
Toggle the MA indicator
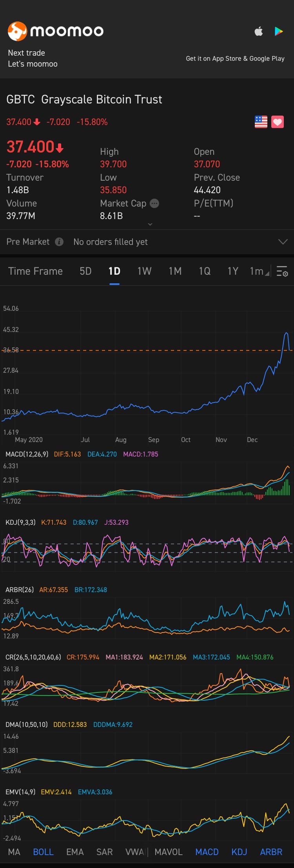(14, 852)
